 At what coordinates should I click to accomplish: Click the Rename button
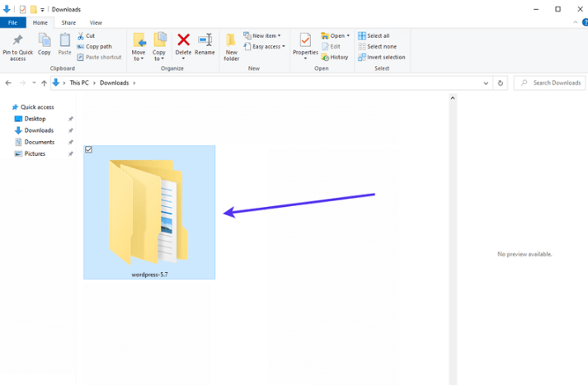click(205, 45)
